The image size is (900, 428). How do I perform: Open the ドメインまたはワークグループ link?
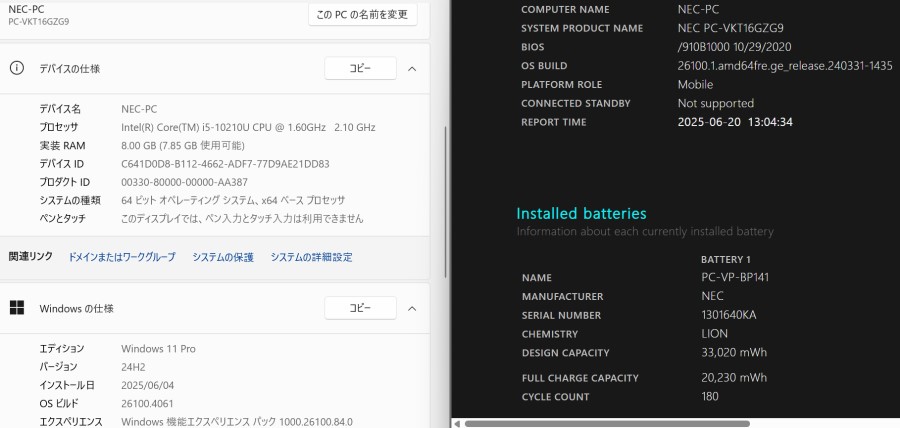pos(122,257)
